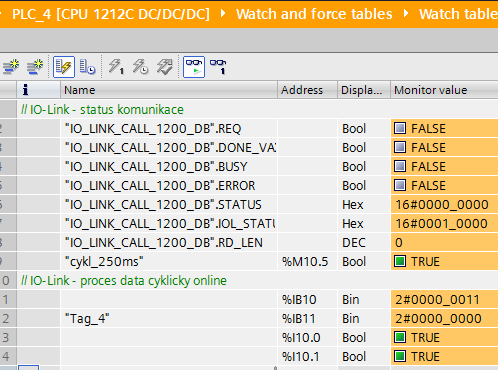The image size is (498, 370).
Task: Select name cell IO_LINK_CALL_1200_DB.ERROR
Action: (x=169, y=185)
